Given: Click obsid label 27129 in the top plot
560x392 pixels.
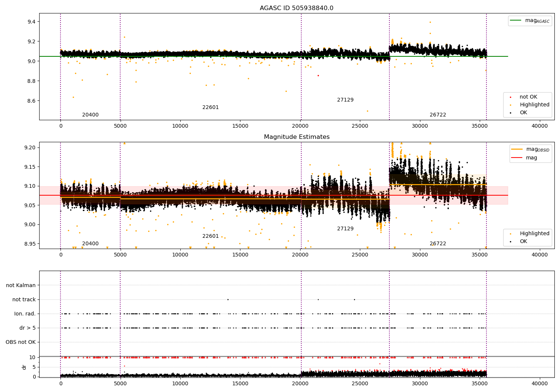Looking at the screenshot, I should click(345, 100).
